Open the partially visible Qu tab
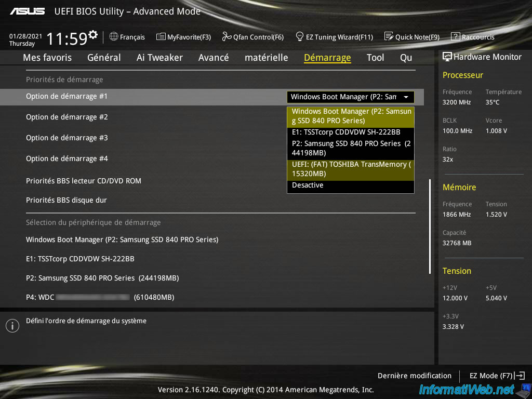The height and width of the screenshot is (399, 532). (x=406, y=58)
